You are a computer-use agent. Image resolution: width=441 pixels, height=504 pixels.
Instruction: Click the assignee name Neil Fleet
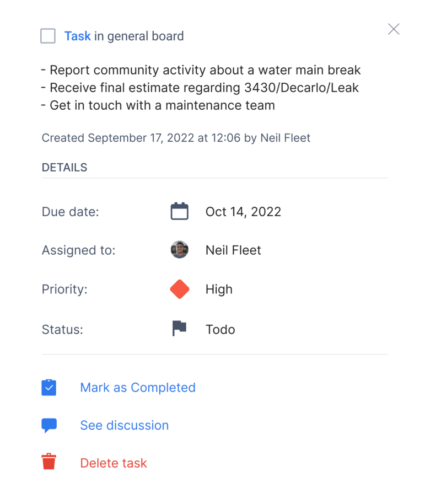(233, 249)
